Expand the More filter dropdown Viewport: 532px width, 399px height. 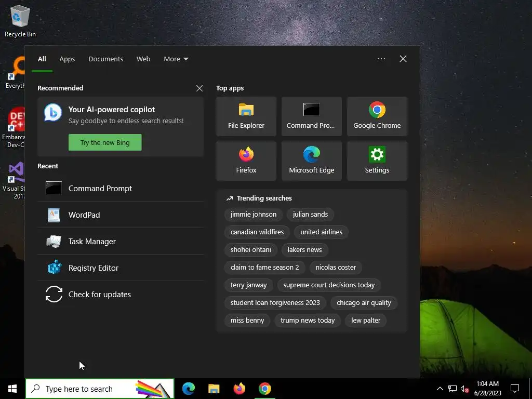click(x=176, y=59)
